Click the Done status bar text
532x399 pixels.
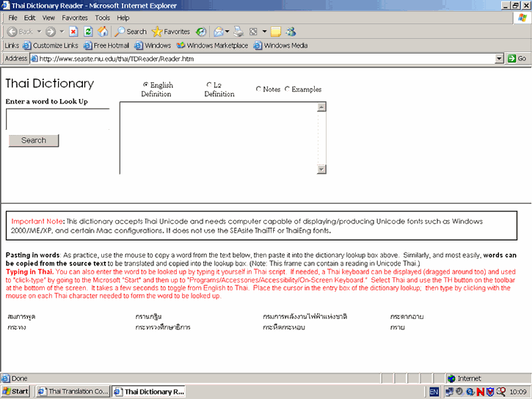[x=19, y=378]
